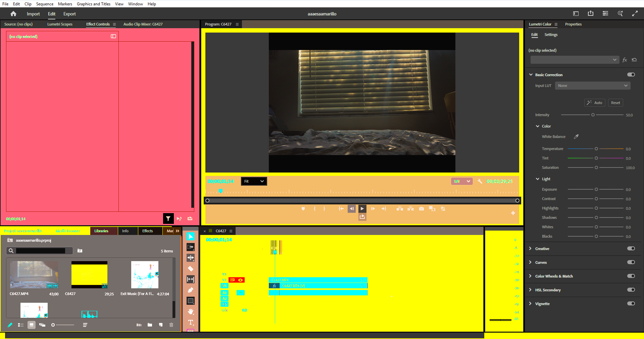The image size is (644, 339).
Task: Select the Hand tool
Action: (191, 312)
